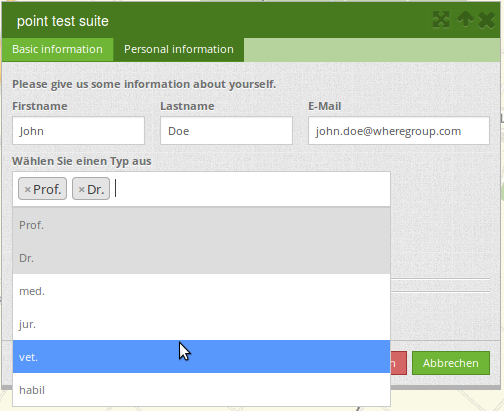
Task: Close the point test suite dialog
Action: coord(487,21)
